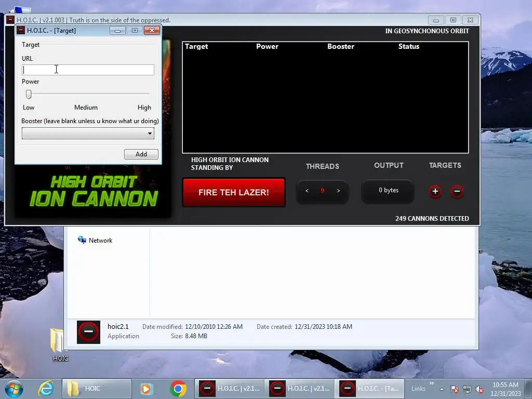
Task: Maximize the main H.O.I.C. window
Action: pos(453,20)
